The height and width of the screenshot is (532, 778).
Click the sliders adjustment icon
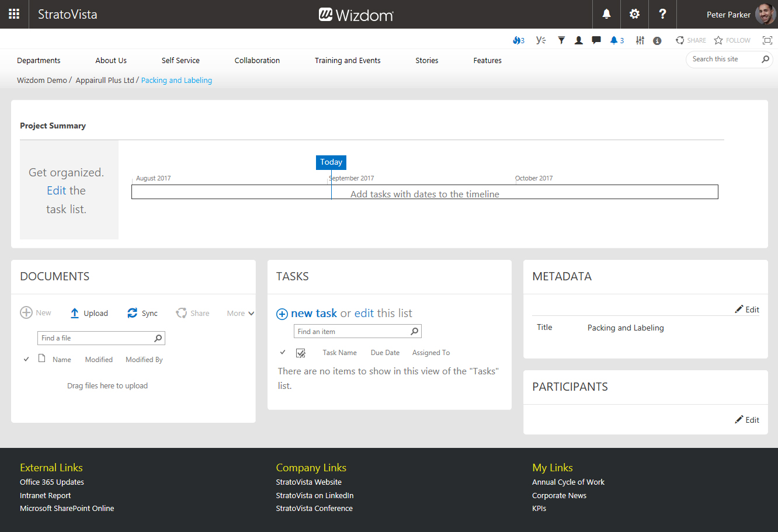[640, 40]
